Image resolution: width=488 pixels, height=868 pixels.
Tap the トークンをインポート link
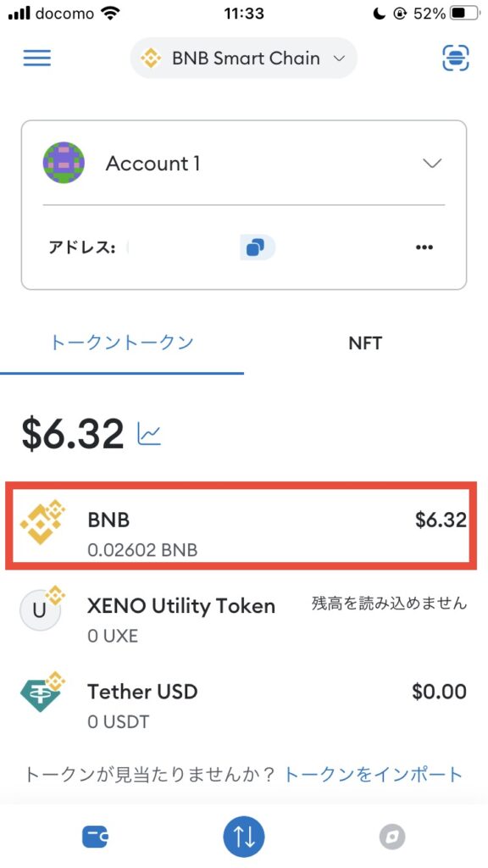coord(373,774)
